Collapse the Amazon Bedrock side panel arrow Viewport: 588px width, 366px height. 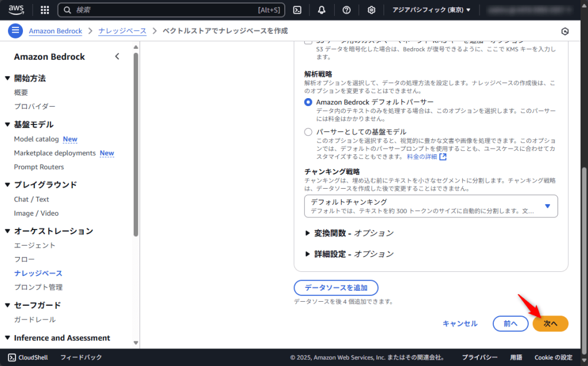[117, 57]
